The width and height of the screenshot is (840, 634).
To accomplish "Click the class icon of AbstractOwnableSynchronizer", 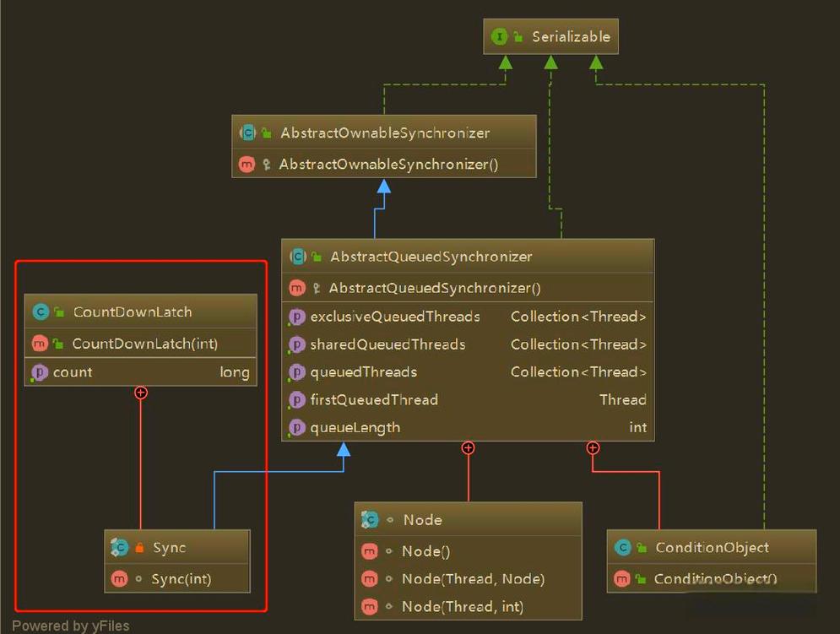I will pos(248,133).
